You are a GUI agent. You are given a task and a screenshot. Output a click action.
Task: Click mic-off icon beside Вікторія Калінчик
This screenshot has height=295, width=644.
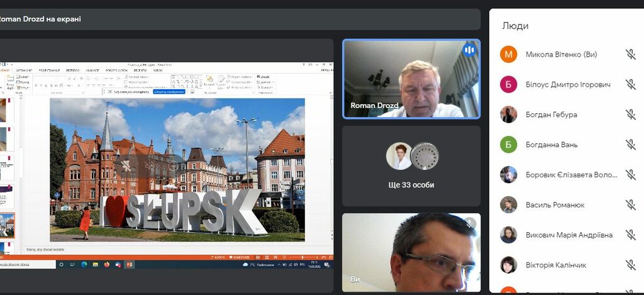[630, 265]
